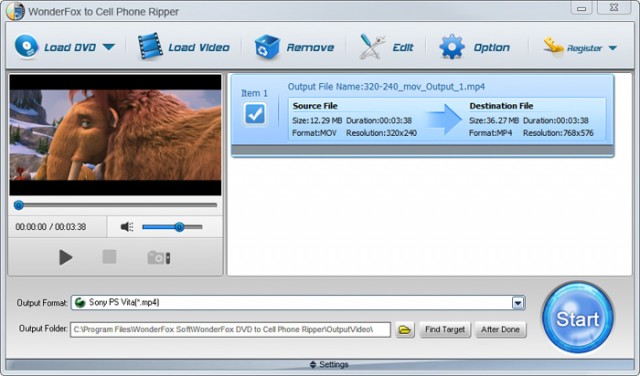Uncheck the Item 1 checkbox
This screenshot has height=376, width=640.
click(x=255, y=114)
